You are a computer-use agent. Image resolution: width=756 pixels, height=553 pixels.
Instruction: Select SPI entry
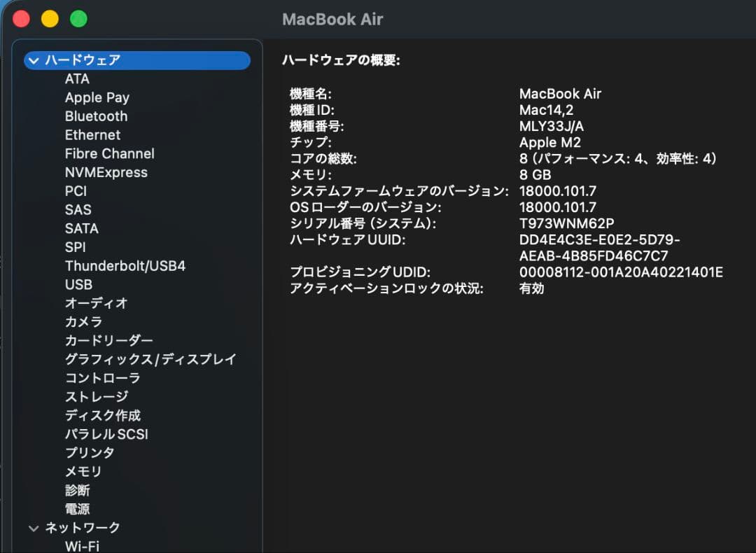click(75, 247)
